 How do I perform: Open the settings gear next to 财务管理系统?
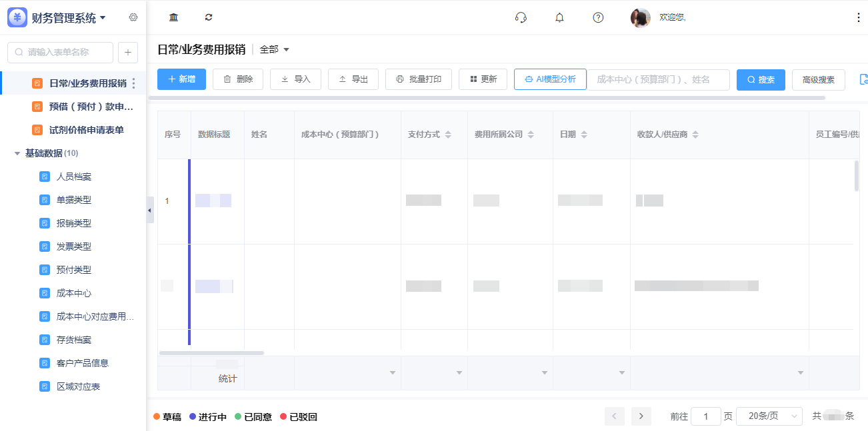tap(133, 17)
